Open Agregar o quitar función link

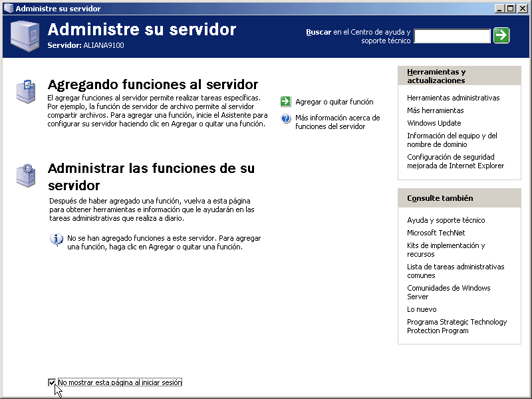(334, 102)
